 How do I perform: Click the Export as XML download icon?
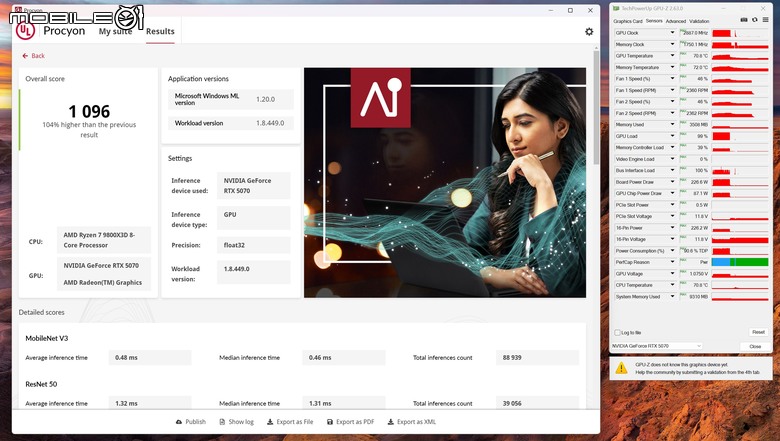coord(390,422)
